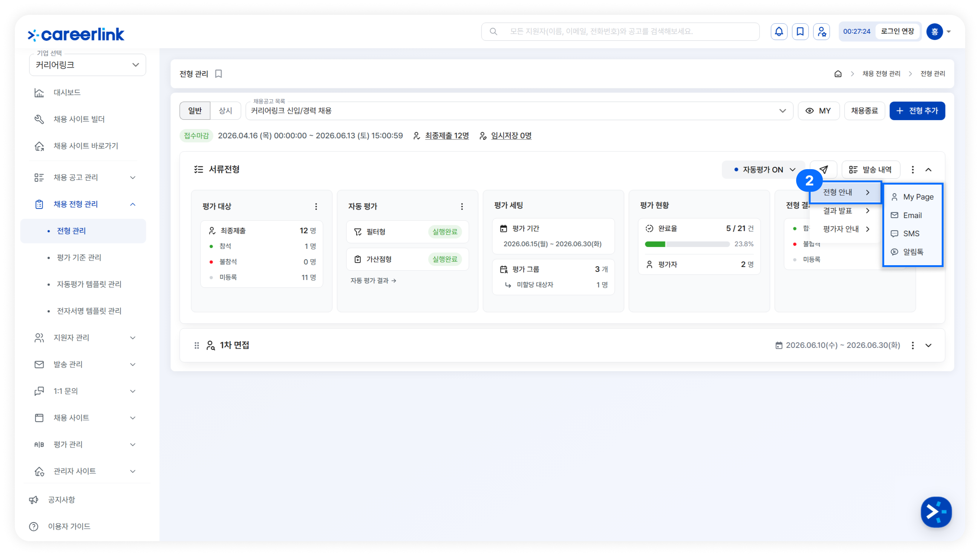Switch to the 일반 toggle option
Screen dimensions: 980x556
pos(195,111)
